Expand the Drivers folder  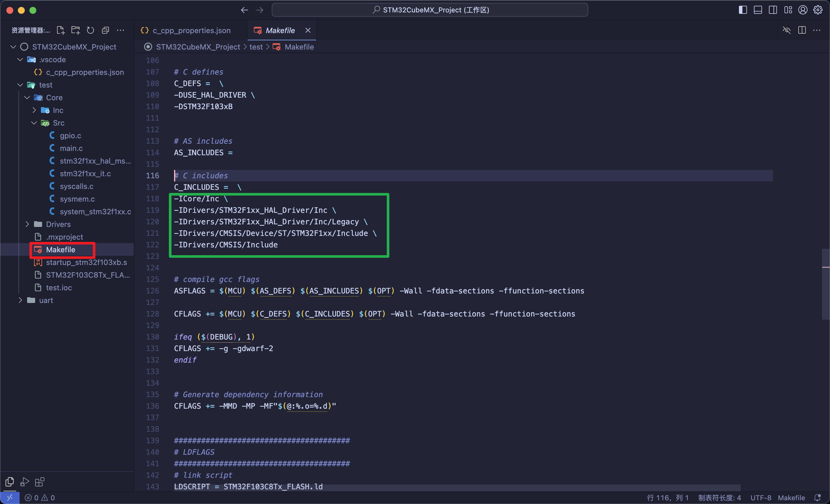click(28, 224)
